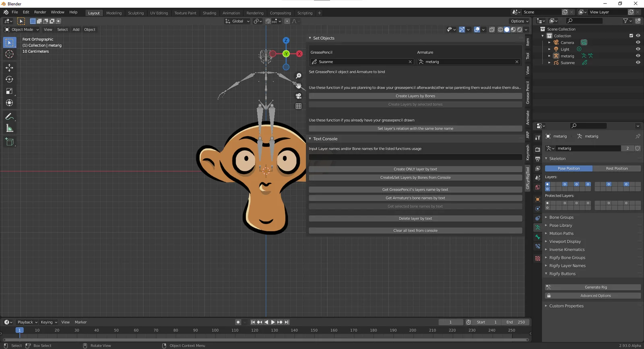Toggle camera view gizmo icon

click(x=299, y=96)
